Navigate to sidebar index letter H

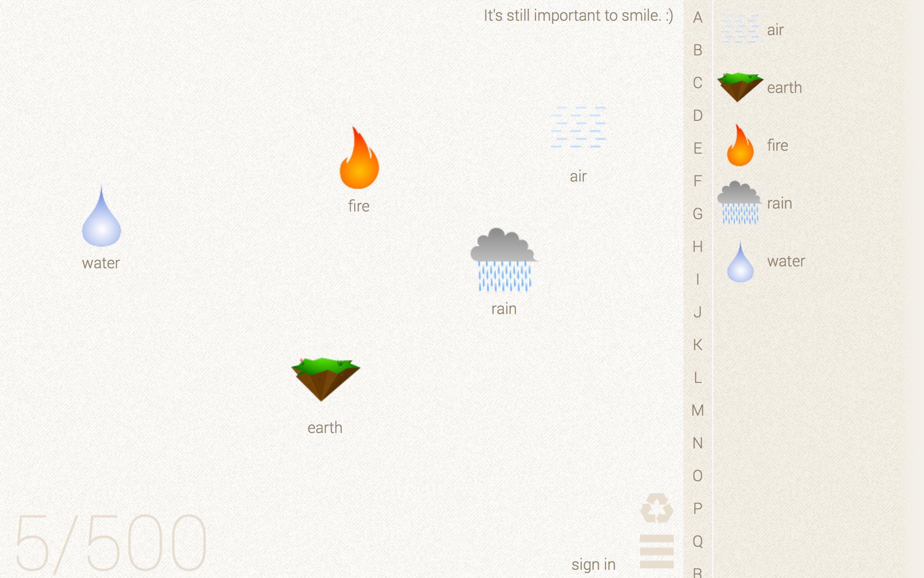pos(697,246)
